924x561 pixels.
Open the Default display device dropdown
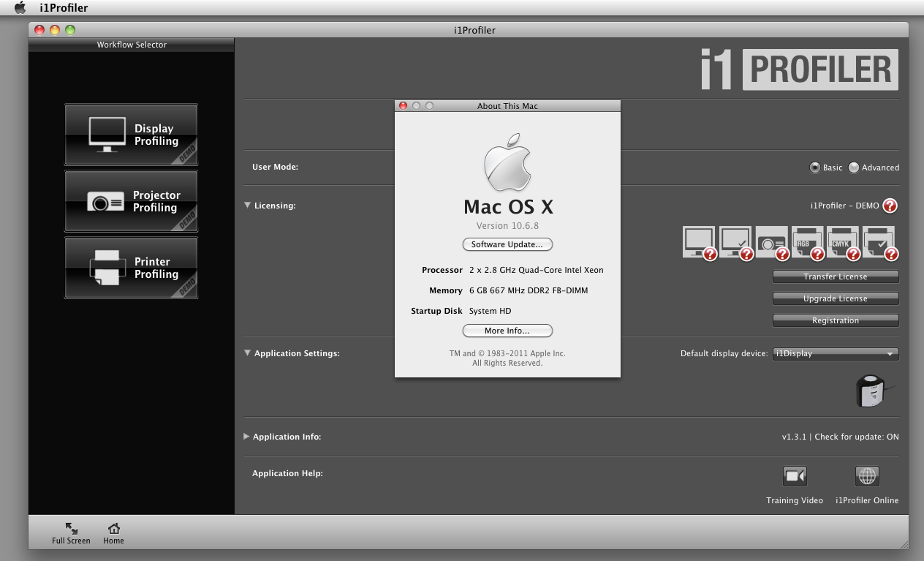[836, 354]
